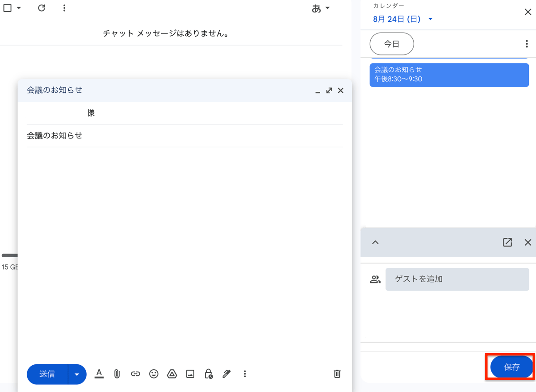Close the 会議のお知らせ compose window
Image resolution: width=536 pixels, height=392 pixels.
click(341, 90)
